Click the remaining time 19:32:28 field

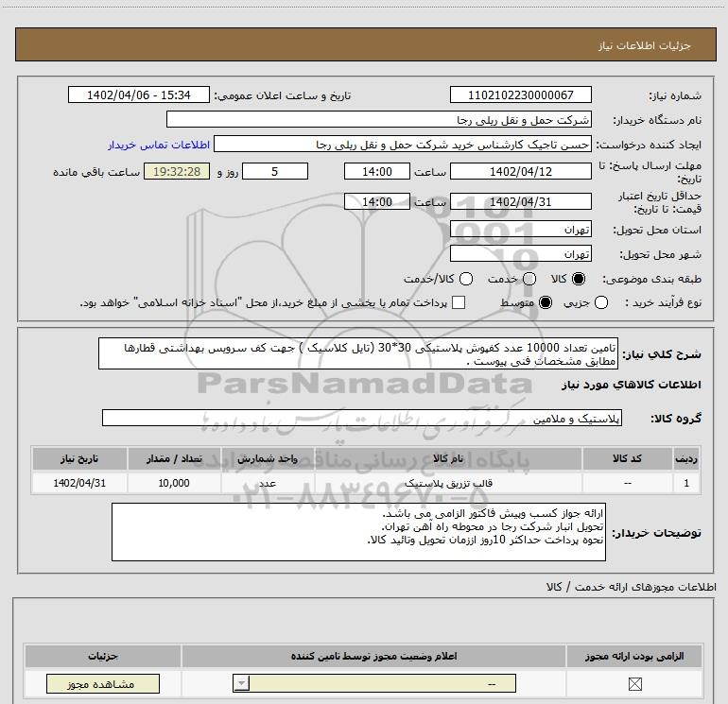(177, 172)
